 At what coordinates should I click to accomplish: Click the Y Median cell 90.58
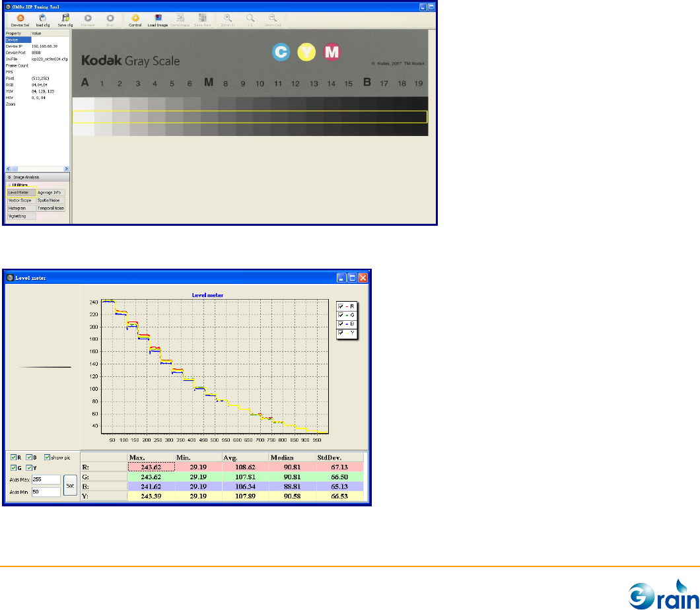coord(293,496)
